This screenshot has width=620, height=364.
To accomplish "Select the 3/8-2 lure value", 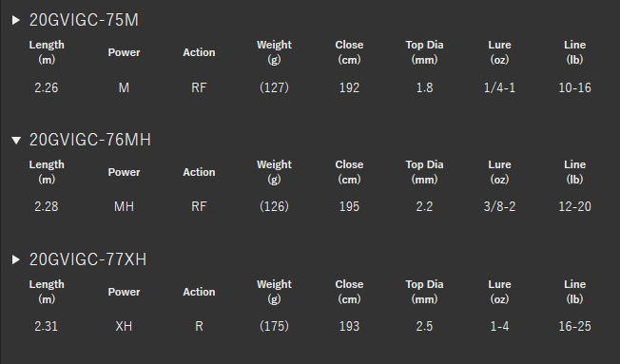I will (499, 206).
